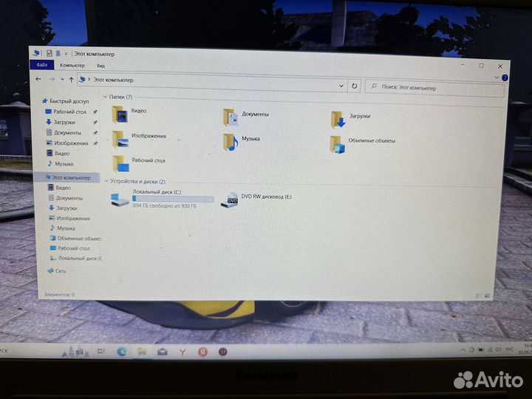Click the '894 ГБ свободно из 930 ГБ' text
The height and width of the screenshot is (399, 532).
[164, 205]
